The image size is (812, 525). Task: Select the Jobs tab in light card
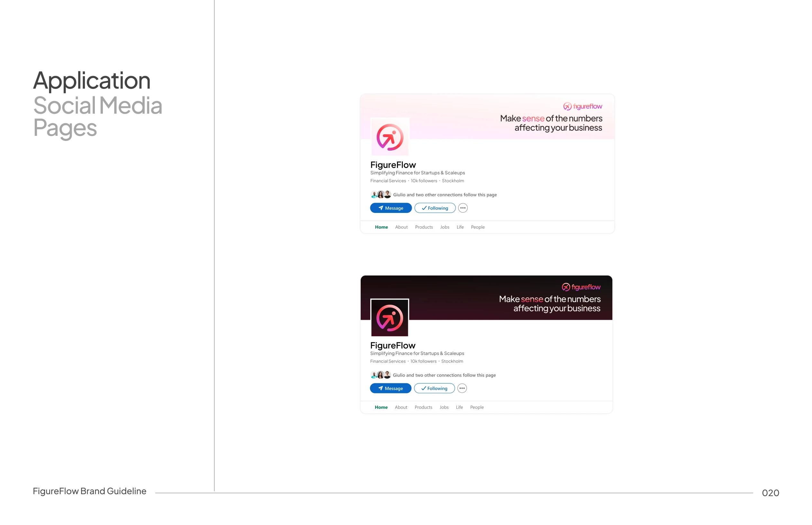pyautogui.click(x=445, y=227)
